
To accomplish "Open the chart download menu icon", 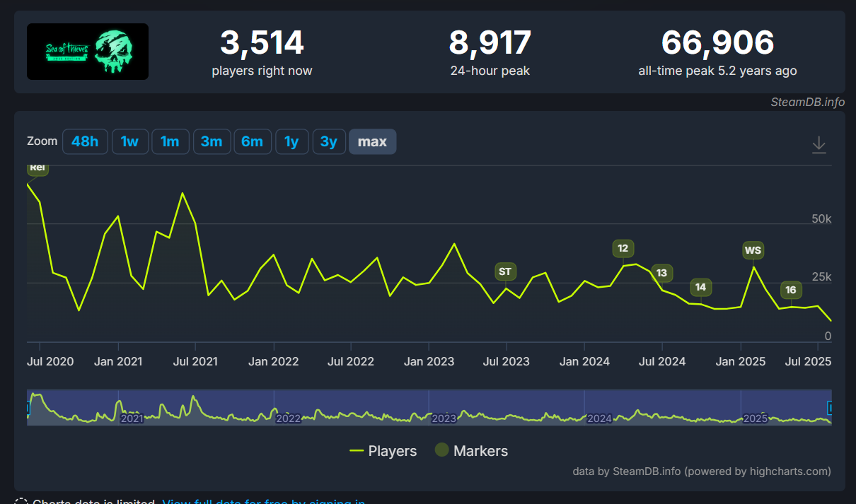I will [819, 144].
